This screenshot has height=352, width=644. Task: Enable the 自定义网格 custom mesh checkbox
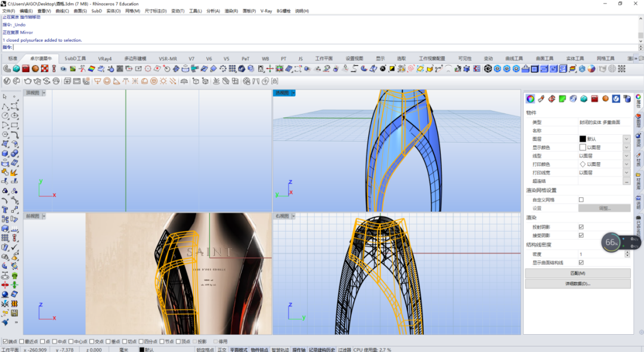point(581,200)
